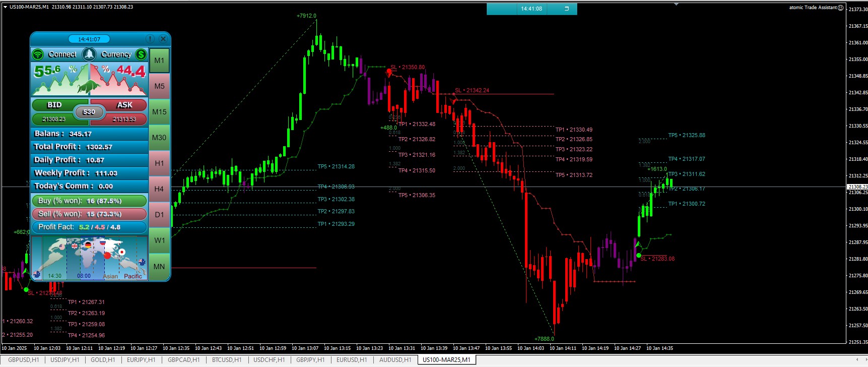Click the green dollar Currency icon
This screenshot has height=367, width=868.
click(x=141, y=54)
